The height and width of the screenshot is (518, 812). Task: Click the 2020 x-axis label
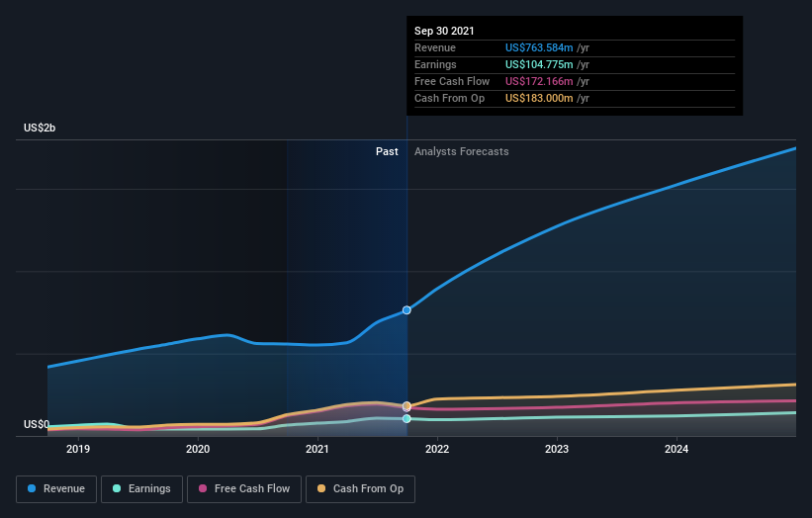pyautogui.click(x=198, y=449)
